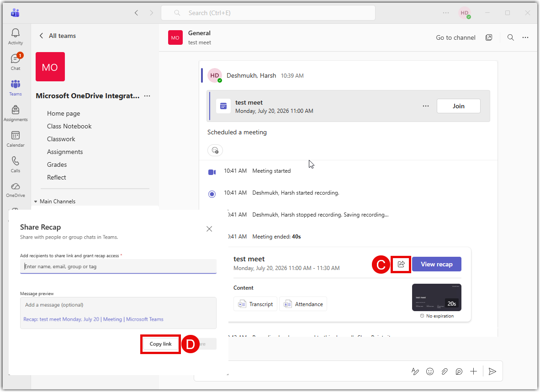Open the Calendar app in the sidebar
The width and height of the screenshot is (540, 392).
coord(16,139)
